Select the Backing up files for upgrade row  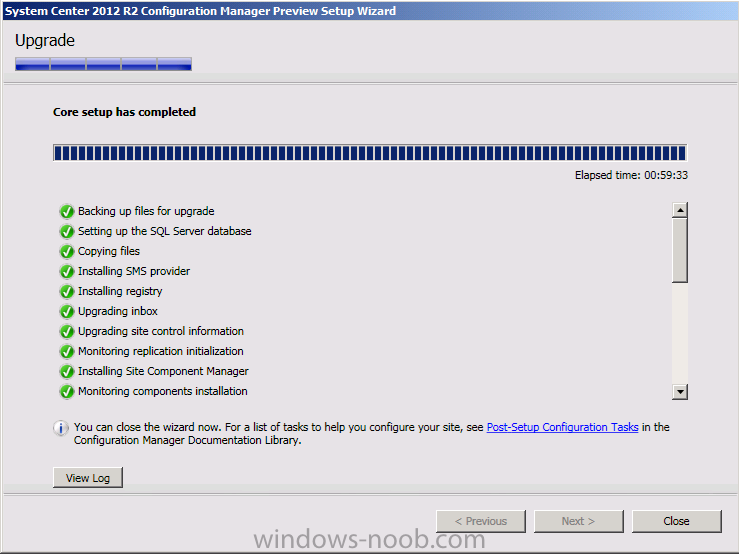137,211
